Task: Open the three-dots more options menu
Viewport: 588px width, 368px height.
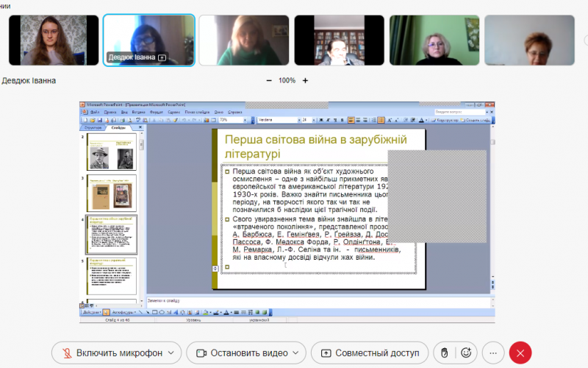Action: (493, 353)
